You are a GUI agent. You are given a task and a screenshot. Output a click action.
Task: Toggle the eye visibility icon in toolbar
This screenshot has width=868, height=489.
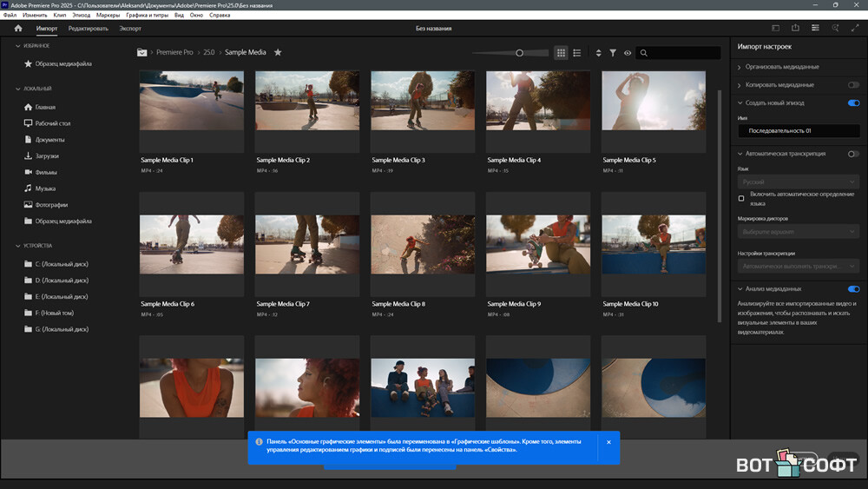pos(628,53)
